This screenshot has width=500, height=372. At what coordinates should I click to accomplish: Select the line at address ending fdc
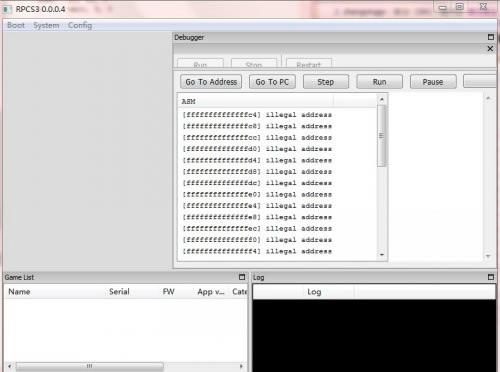[x=257, y=183]
